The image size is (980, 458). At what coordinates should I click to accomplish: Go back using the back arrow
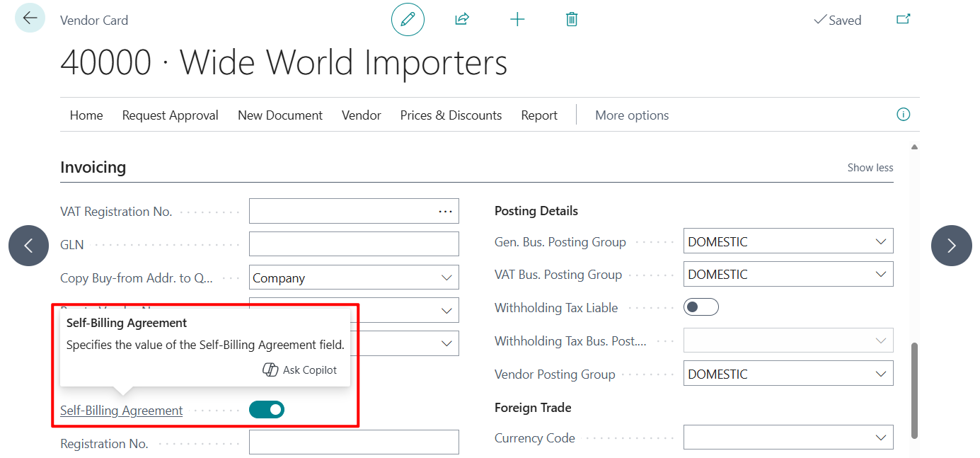tap(28, 18)
